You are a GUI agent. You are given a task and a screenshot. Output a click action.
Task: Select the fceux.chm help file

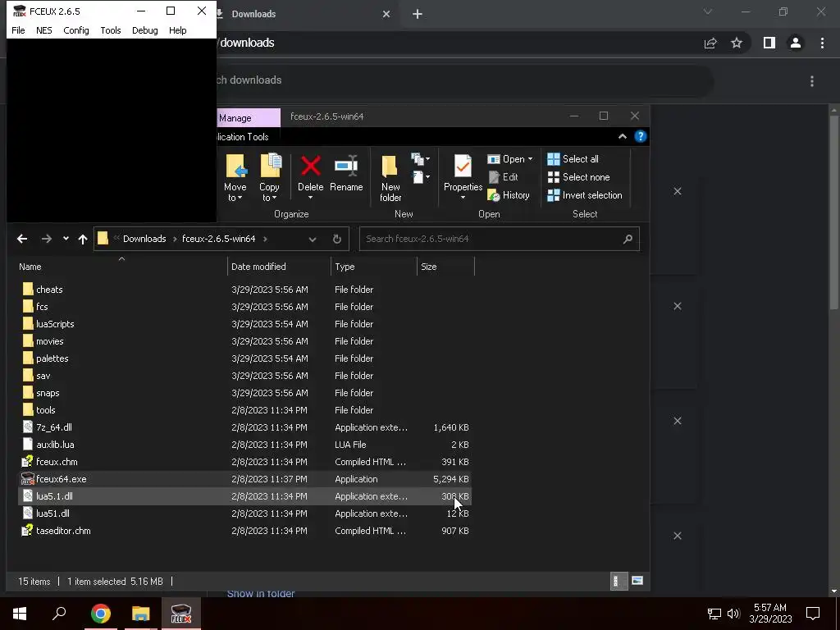[244, 462]
